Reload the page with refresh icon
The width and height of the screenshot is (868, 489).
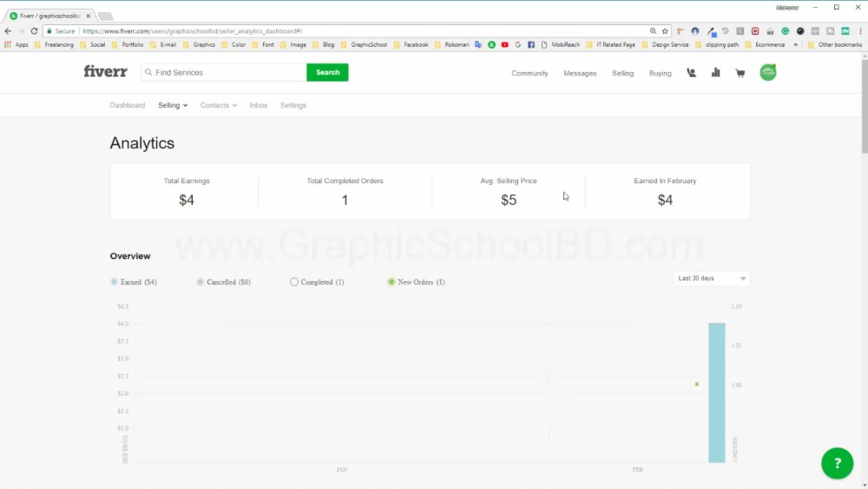(35, 31)
